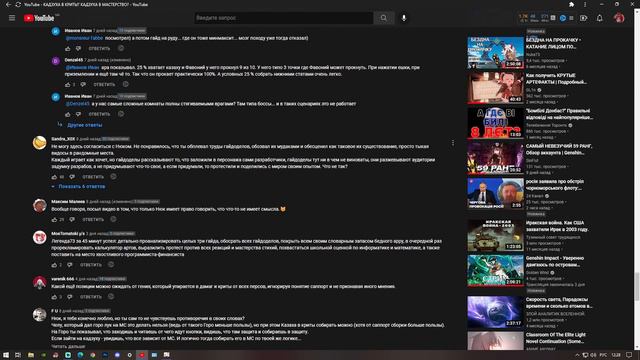Viewport: 640px width, 360px height.
Task: Reload the page with refresh icon
Action: (x=18, y=4)
